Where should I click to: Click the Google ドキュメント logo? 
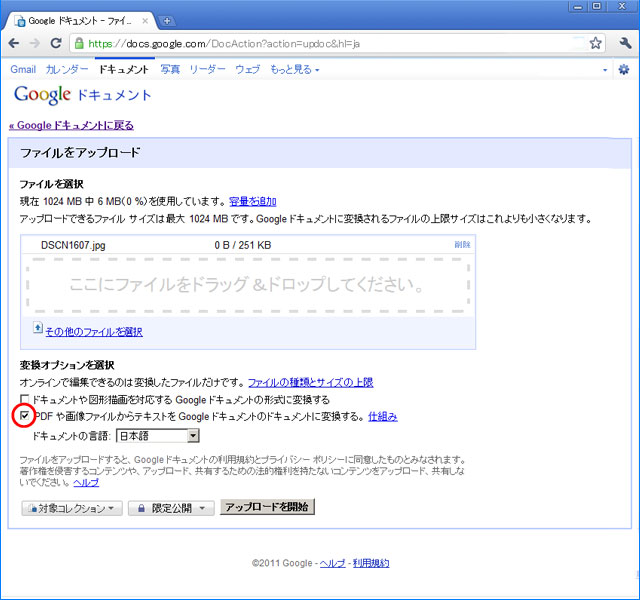[82, 95]
